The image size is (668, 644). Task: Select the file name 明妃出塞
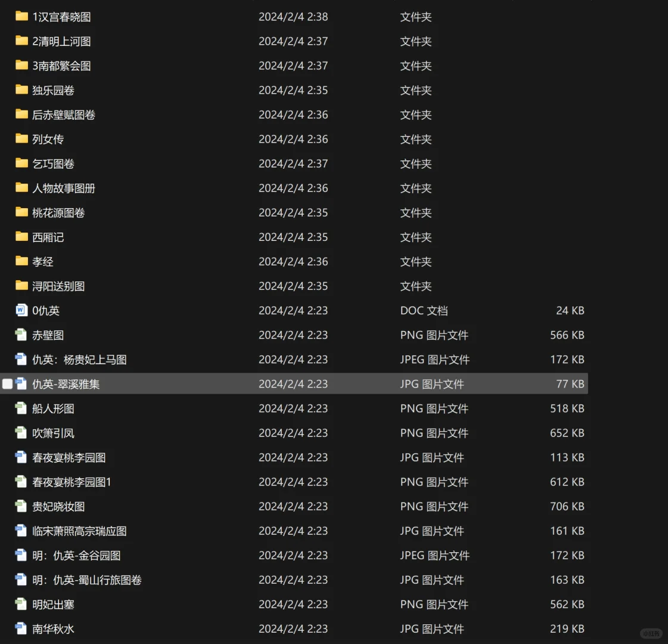coord(53,605)
